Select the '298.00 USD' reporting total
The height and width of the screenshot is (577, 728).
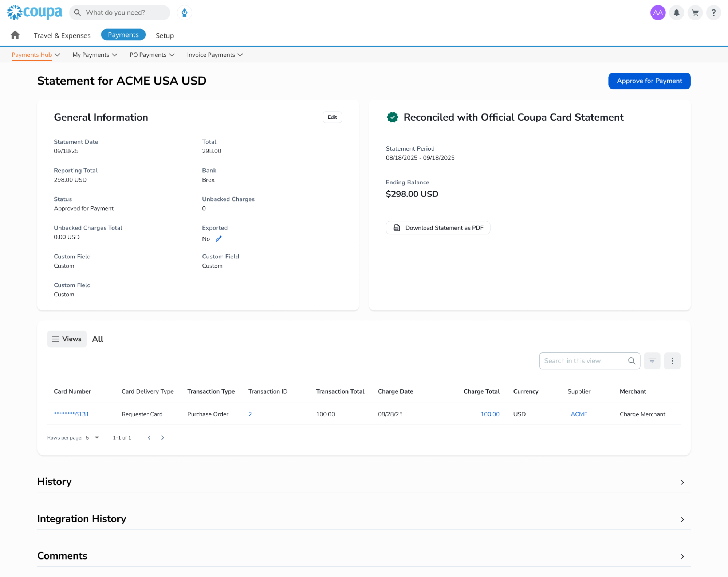[x=70, y=180]
